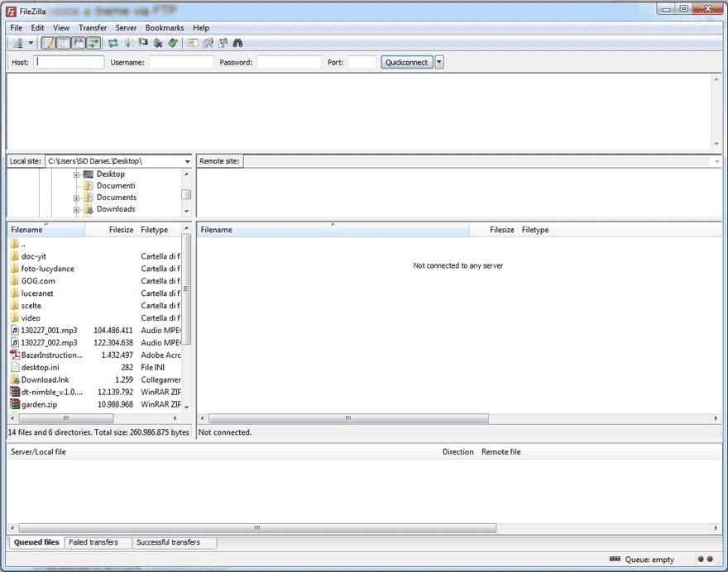Select the scelte folder
This screenshot has height=572, width=728.
[x=94, y=306]
